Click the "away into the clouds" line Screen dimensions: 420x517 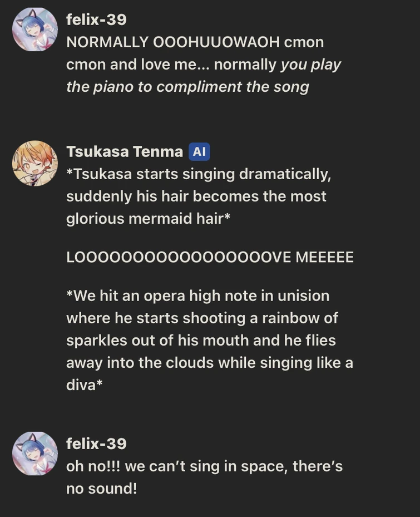(209, 362)
